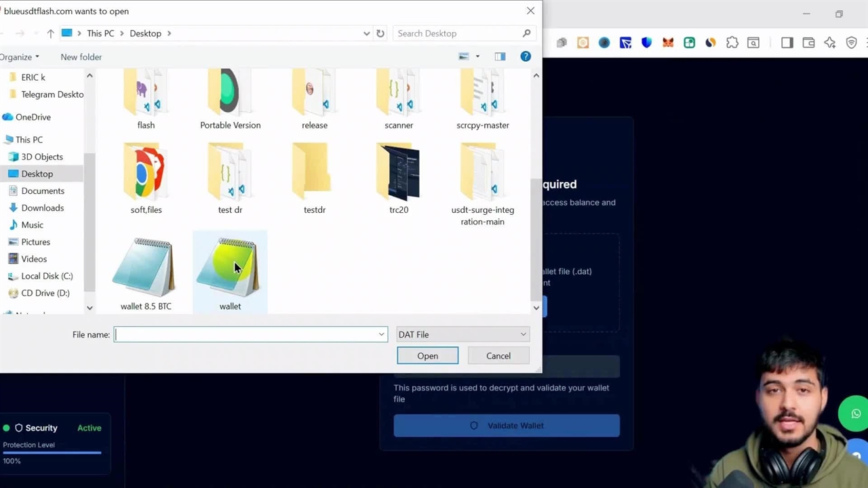
Task: Open the change view options dropdown arrow
Action: pyautogui.click(x=477, y=57)
